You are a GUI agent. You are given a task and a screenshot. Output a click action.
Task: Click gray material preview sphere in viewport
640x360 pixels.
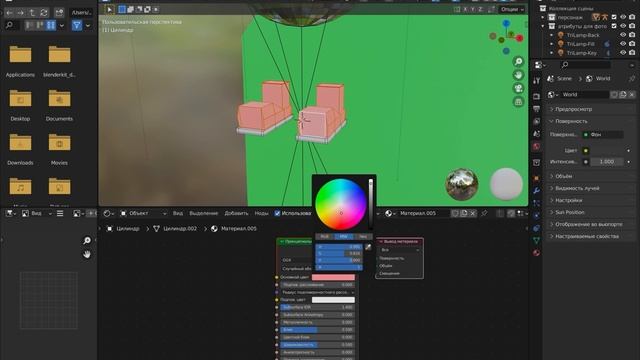tap(506, 184)
